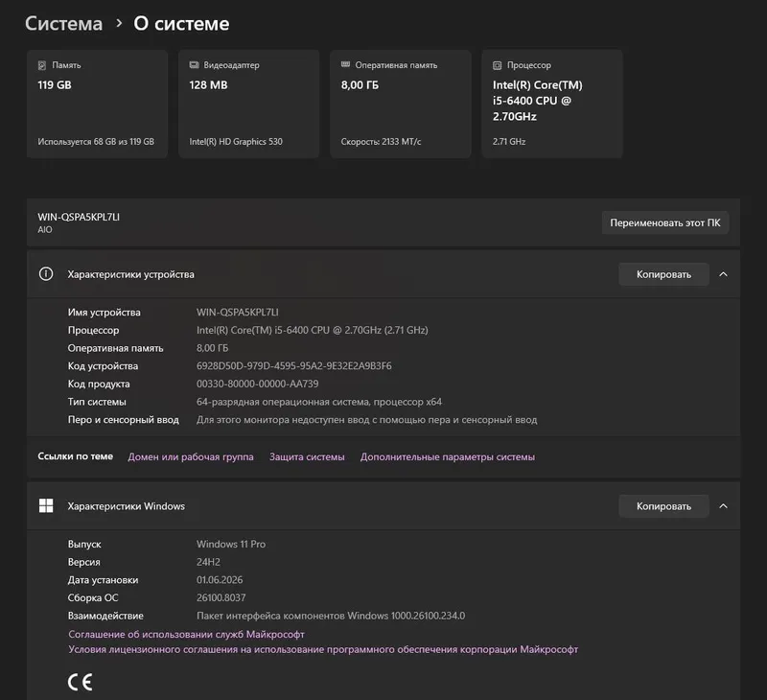Open Условия лицензионного соглашения Майкрософт link
This screenshot has height=700, width=767.
(323, 649)
